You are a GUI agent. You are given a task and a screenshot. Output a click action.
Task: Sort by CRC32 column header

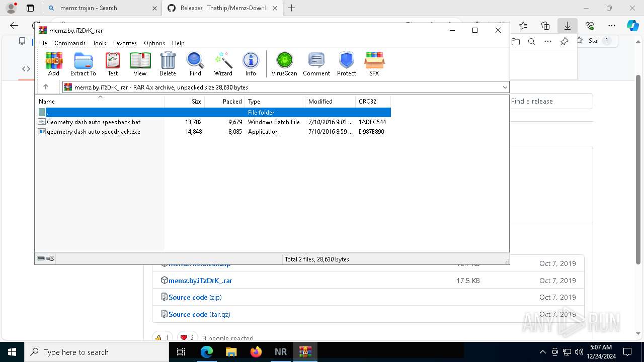[373, 101]
